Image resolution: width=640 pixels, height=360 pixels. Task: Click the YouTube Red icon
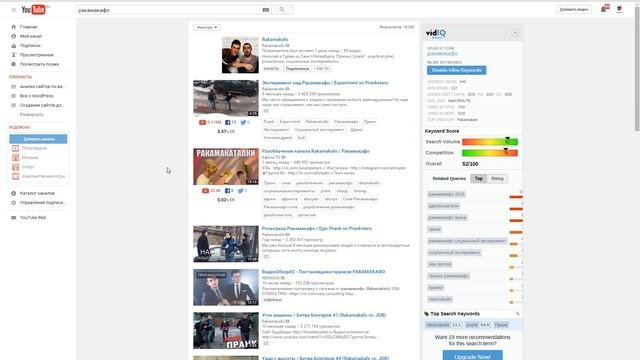coord(13,218)
